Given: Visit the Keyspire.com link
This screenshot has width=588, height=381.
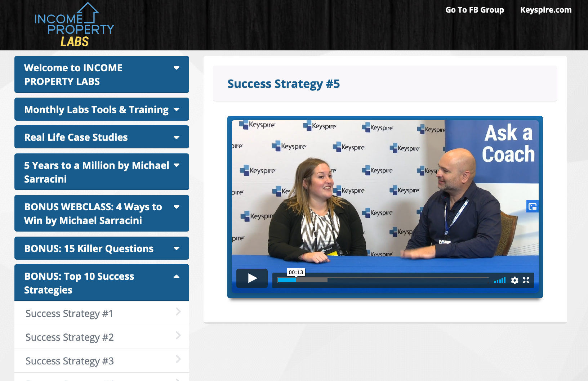Looking at the screenshot, I should [545, 10].
